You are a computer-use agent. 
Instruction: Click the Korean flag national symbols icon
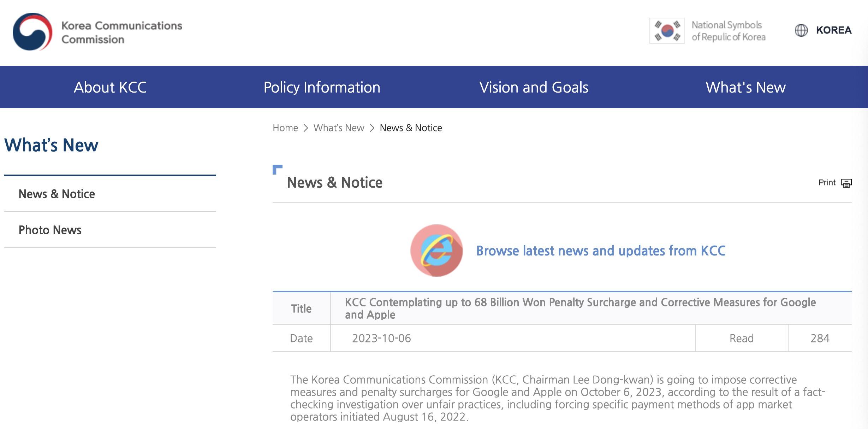pos(667,31)
